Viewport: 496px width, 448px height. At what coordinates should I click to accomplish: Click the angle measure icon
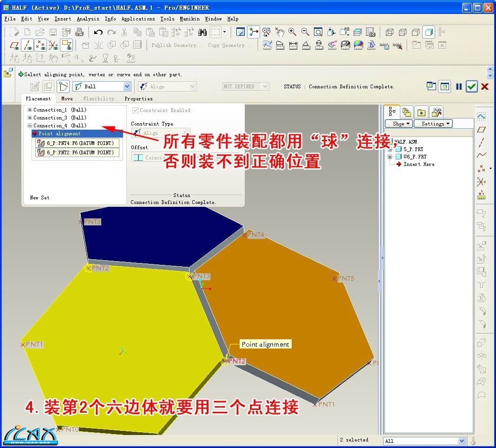tap(306, 46)
